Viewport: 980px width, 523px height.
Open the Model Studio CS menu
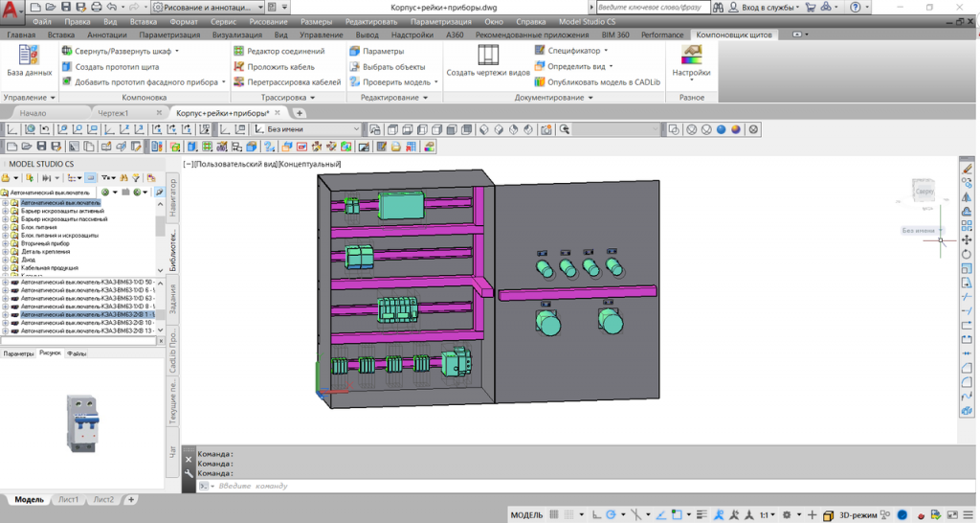[587, 21]
